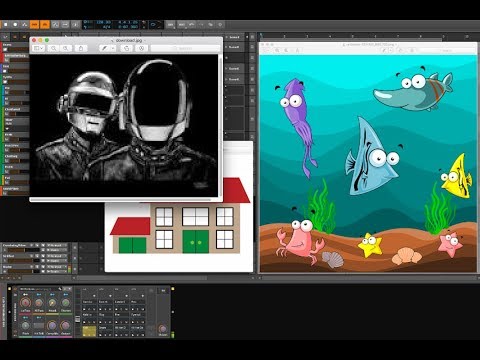Click the arranger playhead start marker

coord(261,35)
